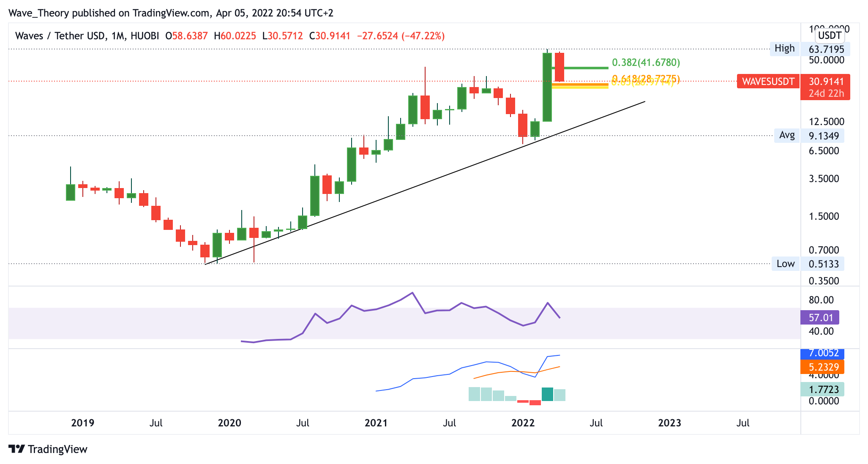The height and width of the screenshot is (464, 868).
Task: Click the 2022 label on time axis
Action: [x=523, y=423]
